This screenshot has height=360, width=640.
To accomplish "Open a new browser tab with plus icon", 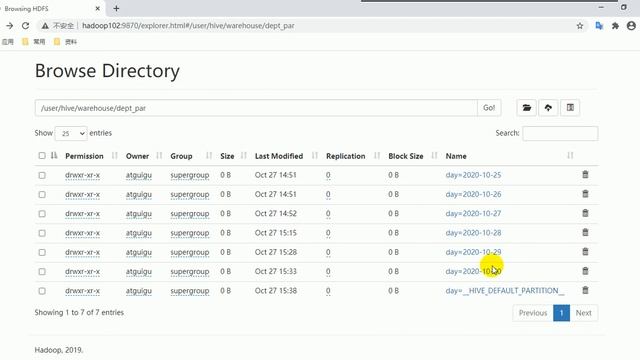I will (116, 8).
